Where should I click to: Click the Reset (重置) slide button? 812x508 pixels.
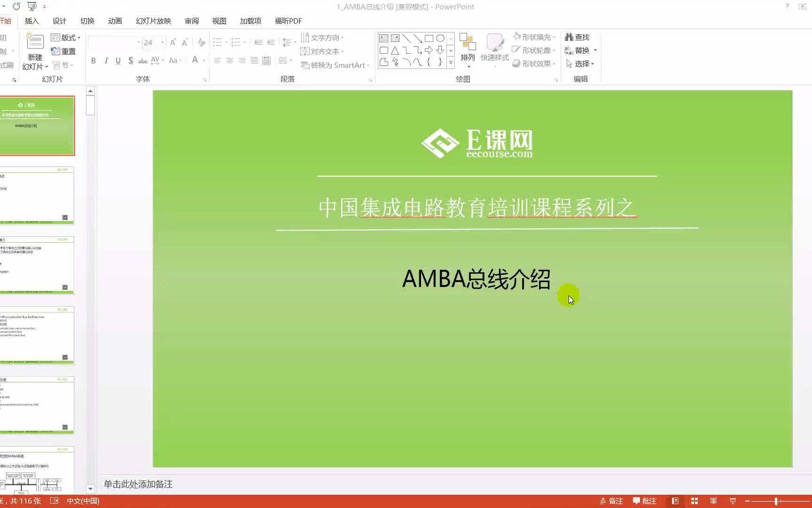pos(63,51)
